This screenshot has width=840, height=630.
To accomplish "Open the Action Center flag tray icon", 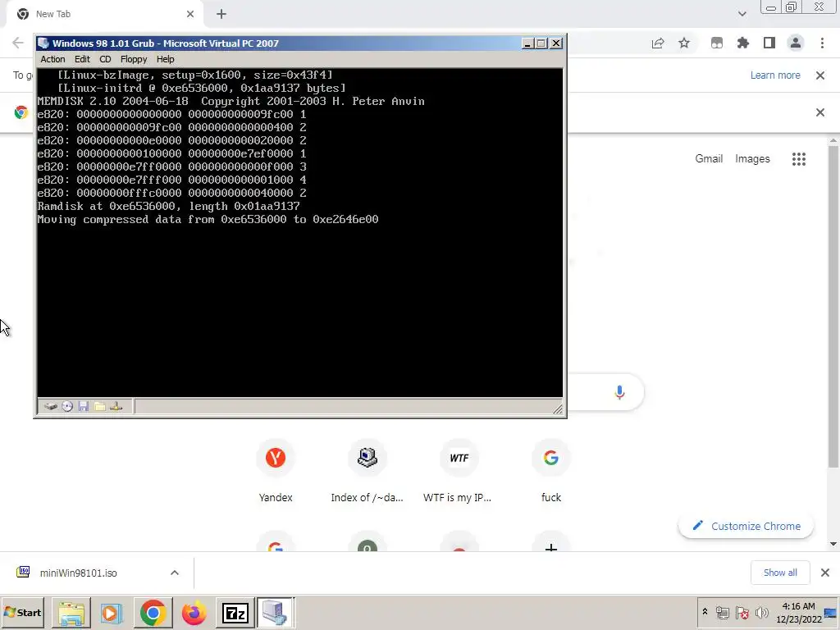I will (x=742, y=612).
